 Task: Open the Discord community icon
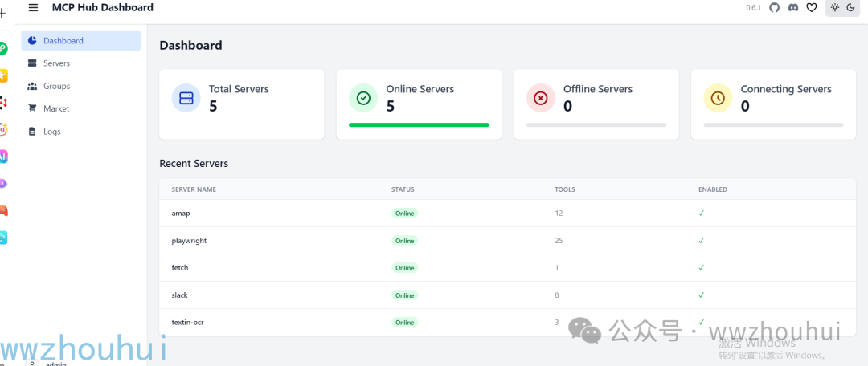(792, 8)
